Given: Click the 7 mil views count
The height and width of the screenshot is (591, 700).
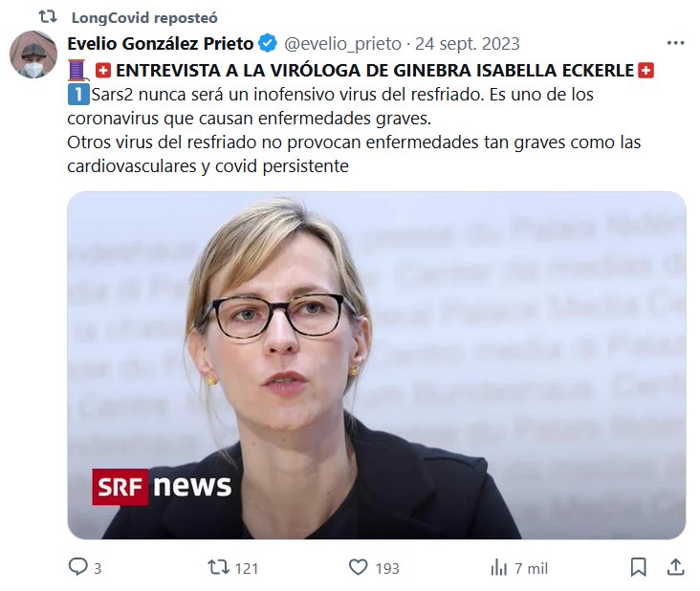Looking at the screenshot, I should pos(531,568).
